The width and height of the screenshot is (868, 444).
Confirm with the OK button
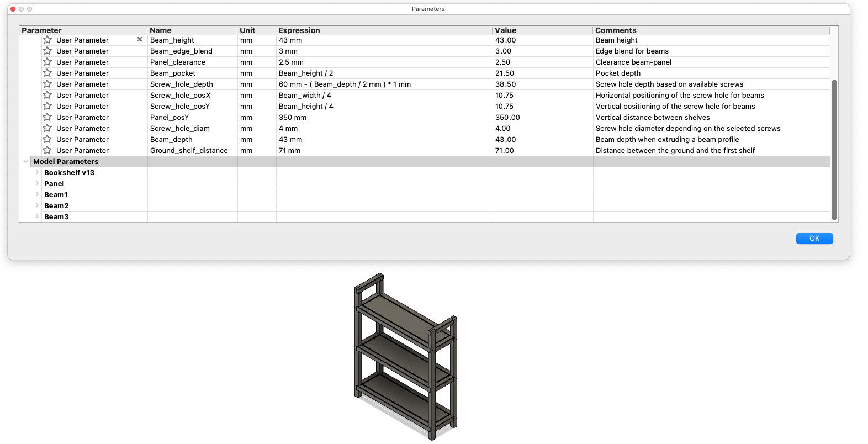[x=814, y=239]
